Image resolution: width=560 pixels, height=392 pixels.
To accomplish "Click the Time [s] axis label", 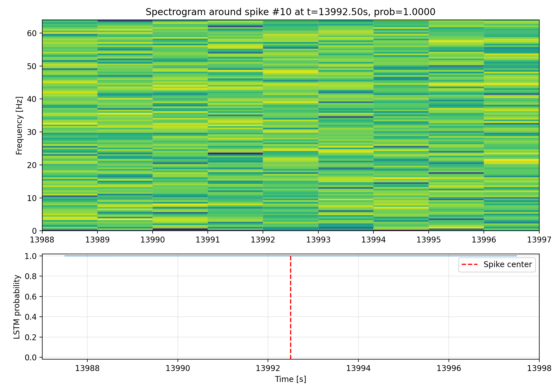I will pos(290,379).
